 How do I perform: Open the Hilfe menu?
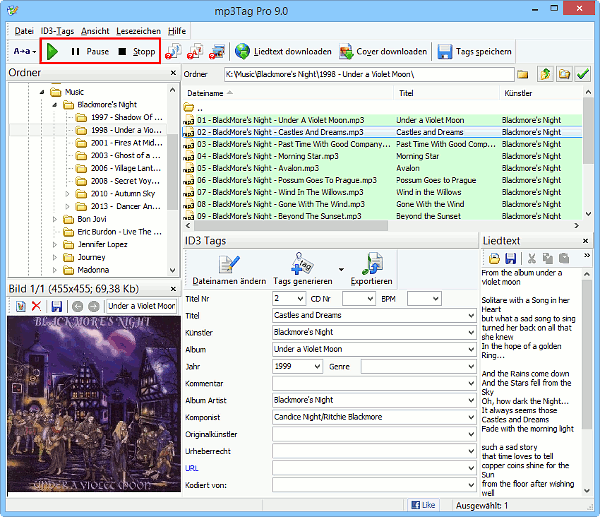point(177,31)
